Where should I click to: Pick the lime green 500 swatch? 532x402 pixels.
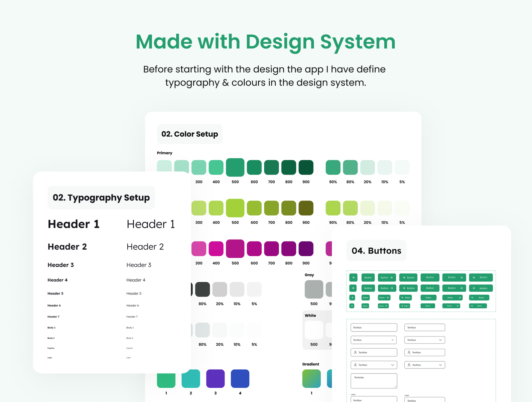[235, 208]
